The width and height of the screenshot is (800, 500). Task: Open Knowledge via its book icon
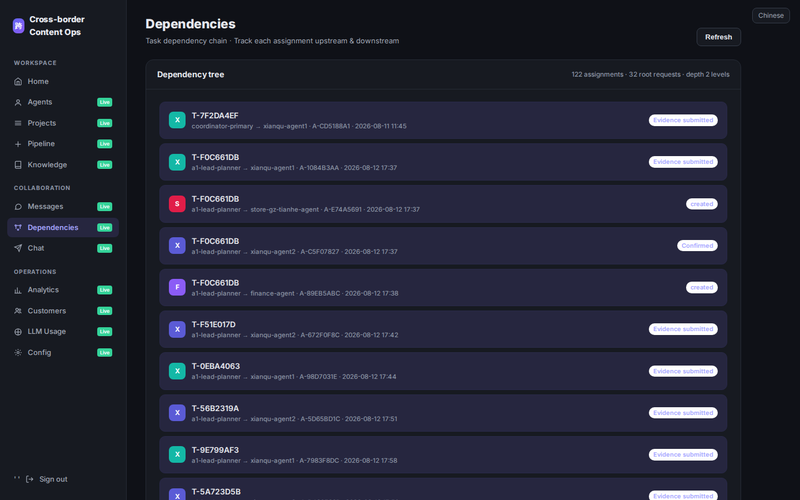[x=18, y=165]
